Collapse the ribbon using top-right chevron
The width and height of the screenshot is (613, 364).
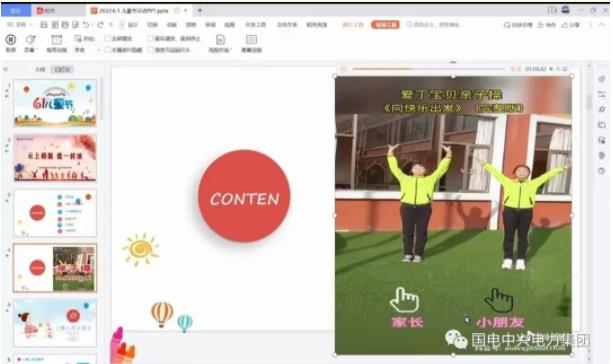pyautogui.click(x=602, y=25)
